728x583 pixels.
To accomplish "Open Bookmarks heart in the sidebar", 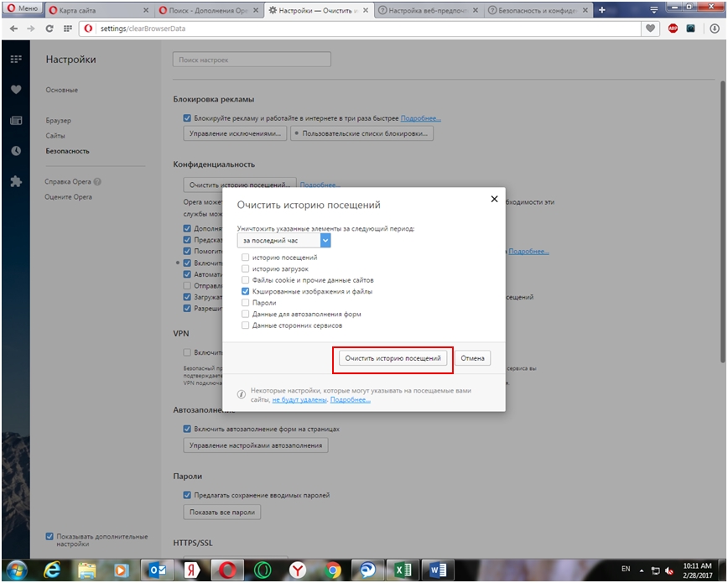I will (x=16, y=90).
